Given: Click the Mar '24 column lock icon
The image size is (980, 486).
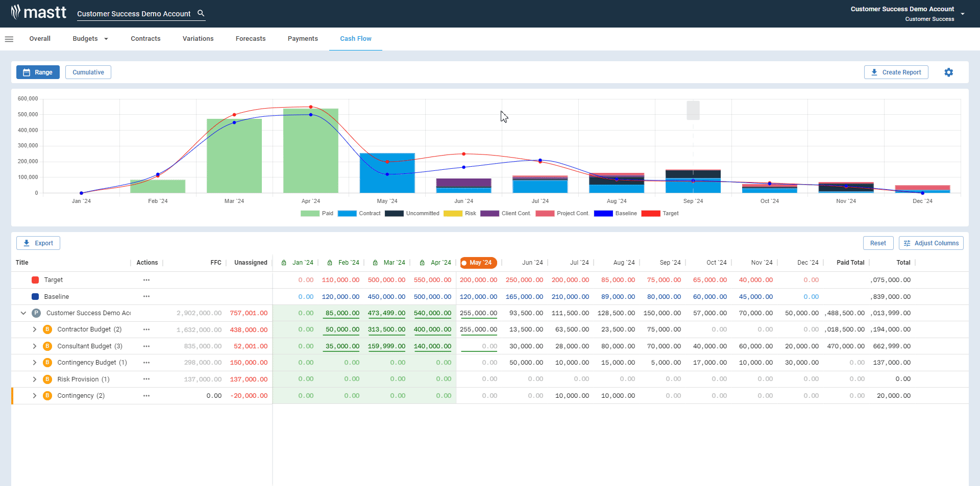Looking at the screenshot, I should [x=375, y=263].
